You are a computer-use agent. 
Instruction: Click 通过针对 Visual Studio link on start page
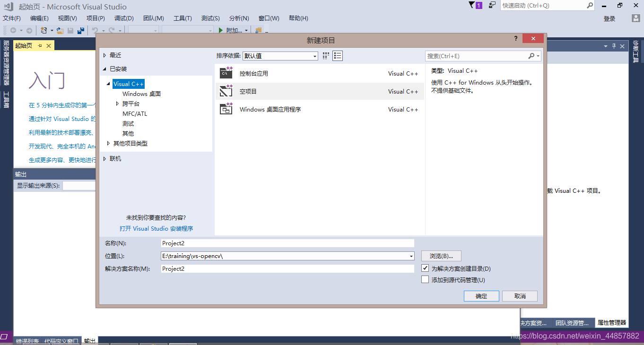point(62,119)
